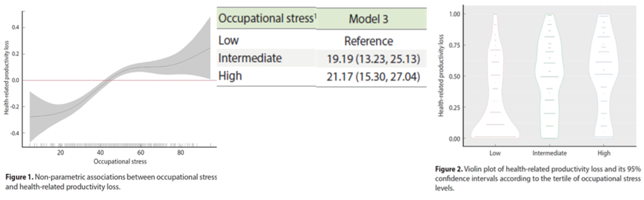Select the High row label in table

tap(230, 76)
